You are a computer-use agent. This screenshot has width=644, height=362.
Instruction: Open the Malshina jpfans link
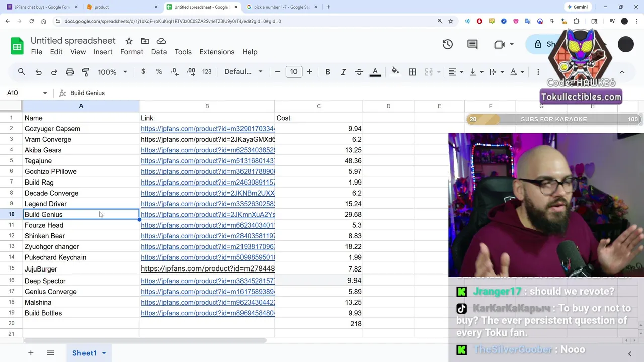pos(208,302)
